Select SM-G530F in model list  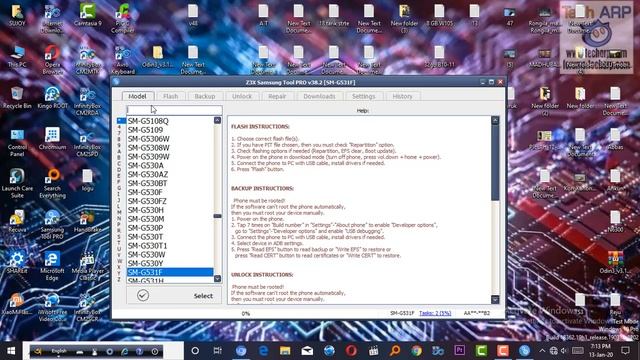tap(170, 192)
